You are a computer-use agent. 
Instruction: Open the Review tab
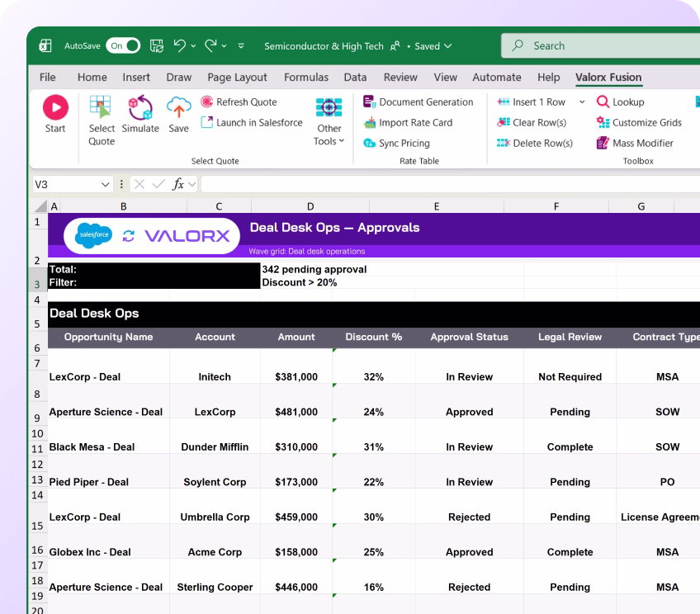[x=400, y=78]
